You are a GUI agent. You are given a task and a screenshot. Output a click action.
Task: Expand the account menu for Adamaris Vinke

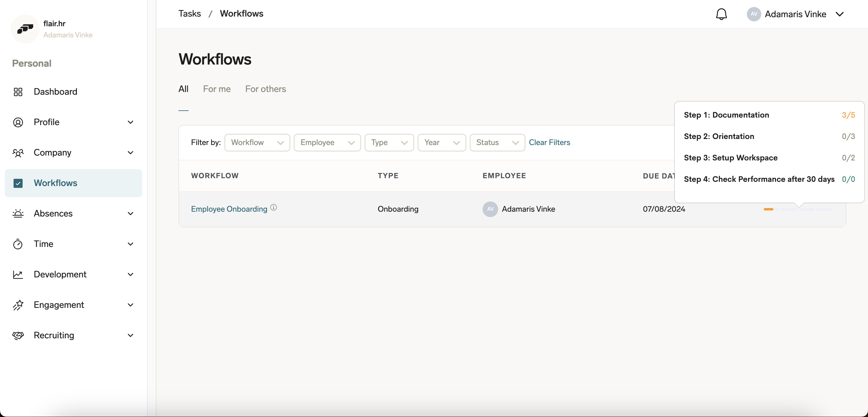point(840,14)
